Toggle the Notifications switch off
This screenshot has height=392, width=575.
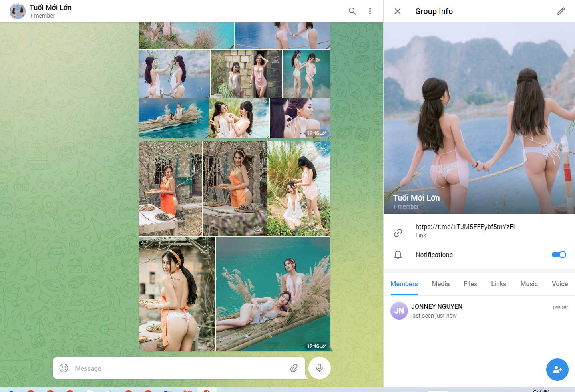559,255
